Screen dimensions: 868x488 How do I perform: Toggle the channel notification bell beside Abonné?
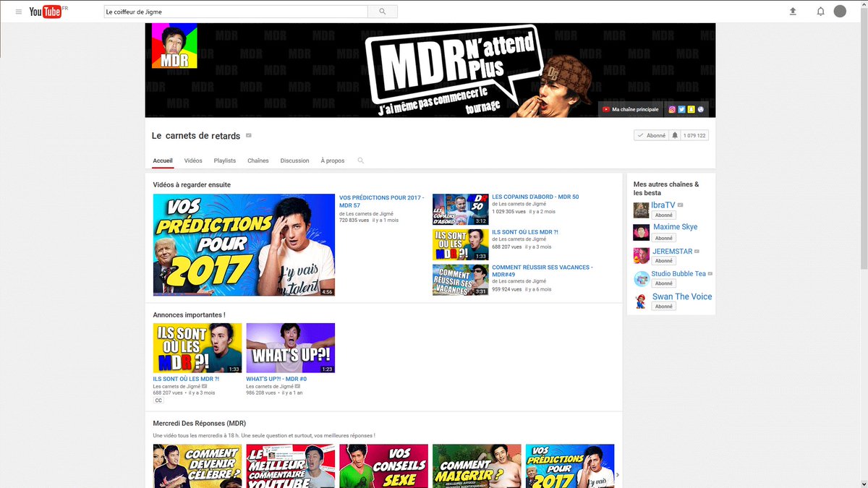click(x=675, y=135)
